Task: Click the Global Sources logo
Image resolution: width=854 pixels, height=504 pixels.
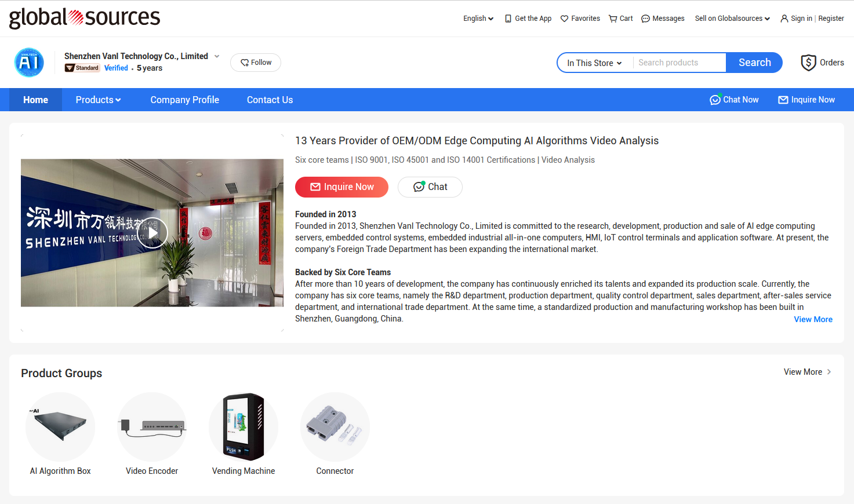Action: pyautogui.click(x=85, y=18)
